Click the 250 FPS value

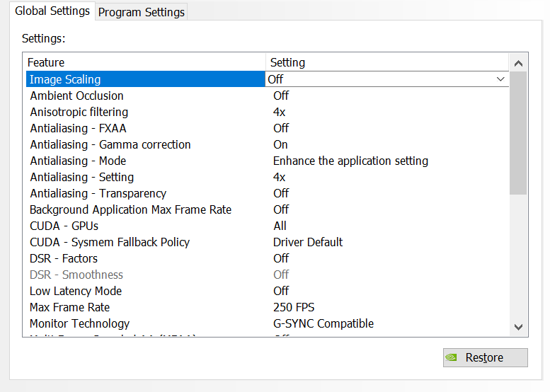294,307
